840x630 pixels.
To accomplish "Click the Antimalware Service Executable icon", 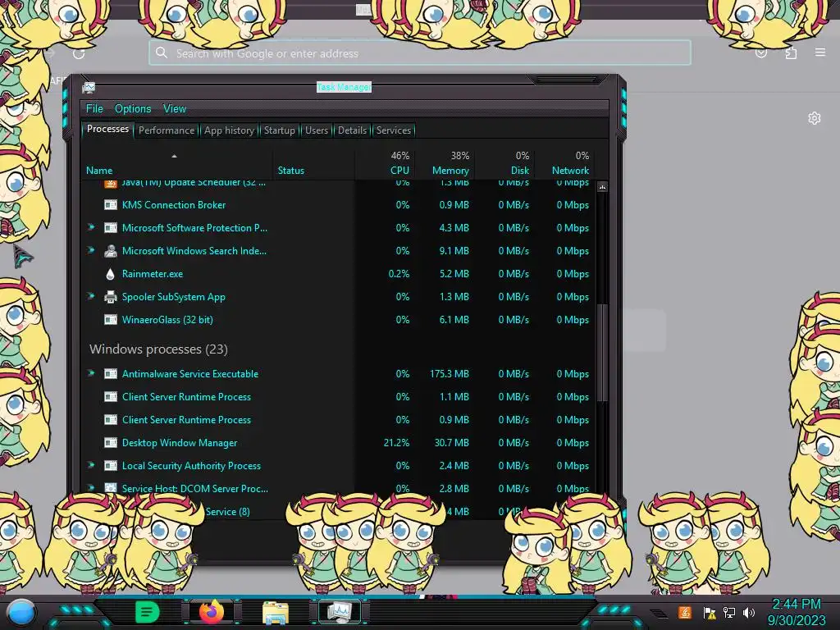I will (111, 374).
